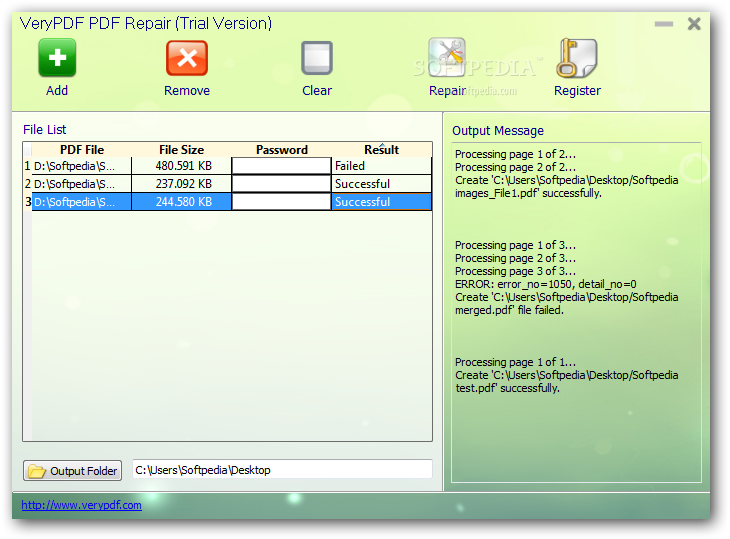
Task: Click Successful result in row 2
Action: coord(382,184)
